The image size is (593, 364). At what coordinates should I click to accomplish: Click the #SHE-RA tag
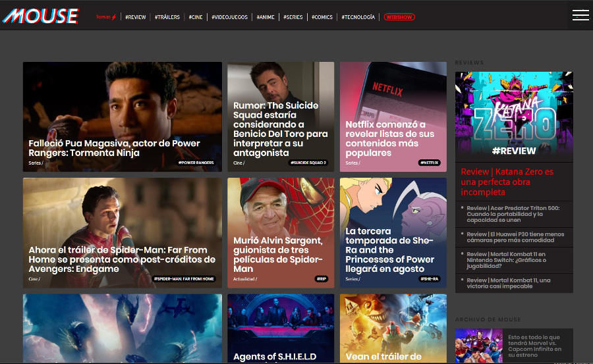pos(430,279)
